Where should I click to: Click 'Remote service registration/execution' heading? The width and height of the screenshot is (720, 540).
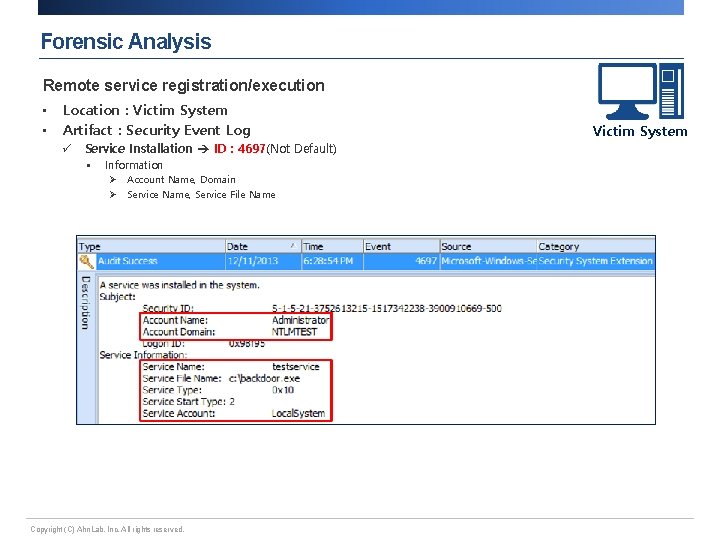point(184,85)
